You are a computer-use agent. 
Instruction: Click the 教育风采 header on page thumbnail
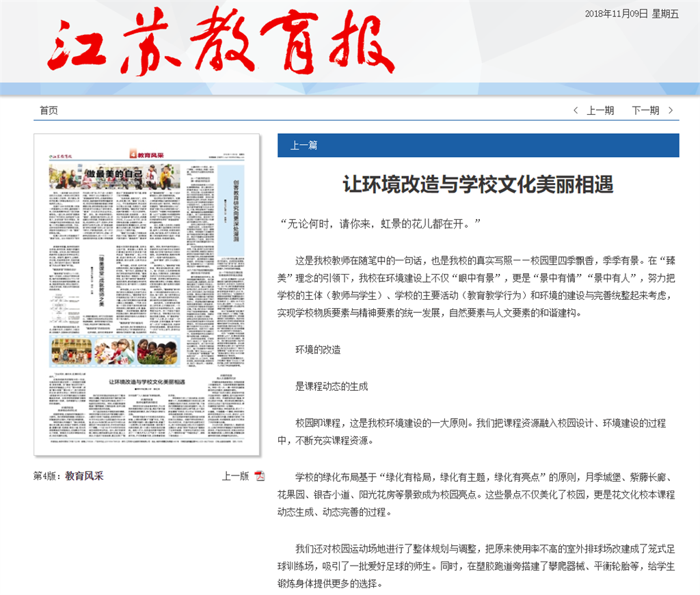click(x=146, y=156)
